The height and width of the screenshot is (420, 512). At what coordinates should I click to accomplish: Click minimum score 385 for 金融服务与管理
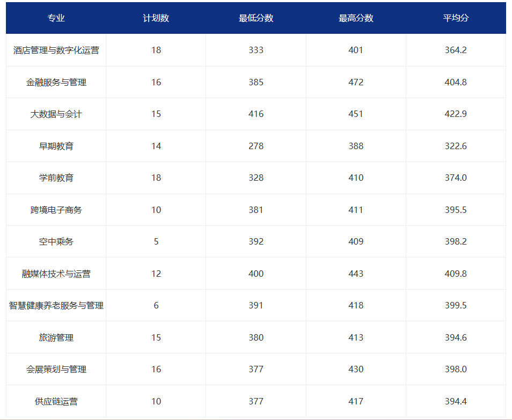click(255, 82)
